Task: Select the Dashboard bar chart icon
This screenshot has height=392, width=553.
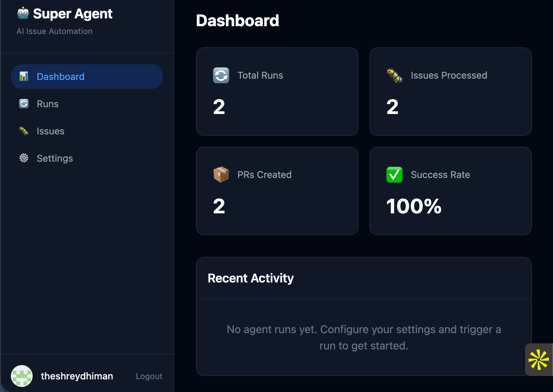Action: click(23, 76)
